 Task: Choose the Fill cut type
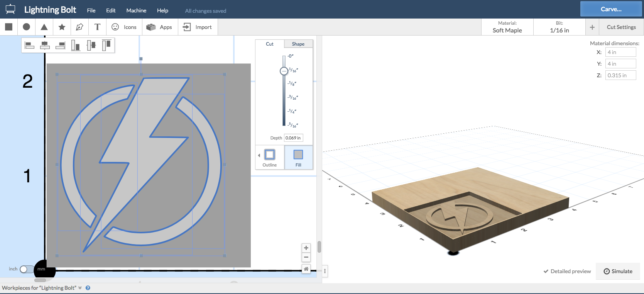(298, 158)
